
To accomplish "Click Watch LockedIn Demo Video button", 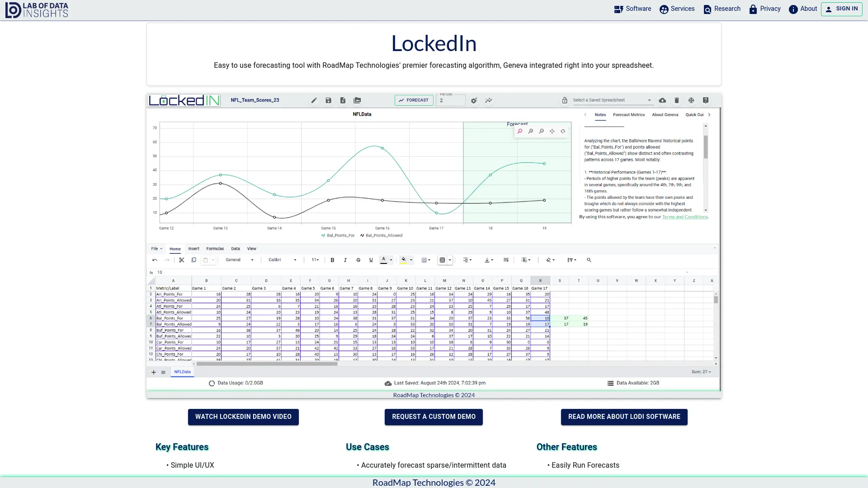I will [243, 417].
